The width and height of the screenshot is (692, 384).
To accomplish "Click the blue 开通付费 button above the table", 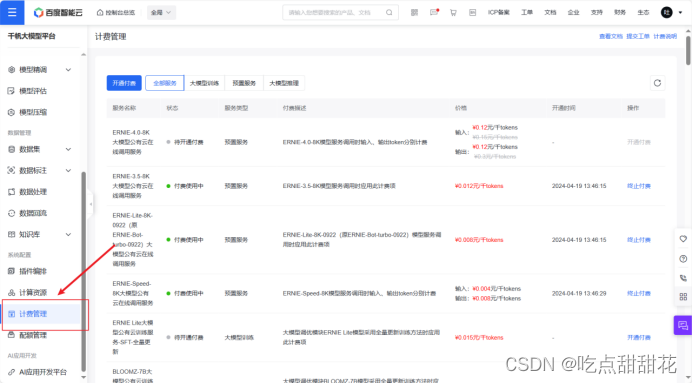I will pyautogui.click(x=124, y=83).
